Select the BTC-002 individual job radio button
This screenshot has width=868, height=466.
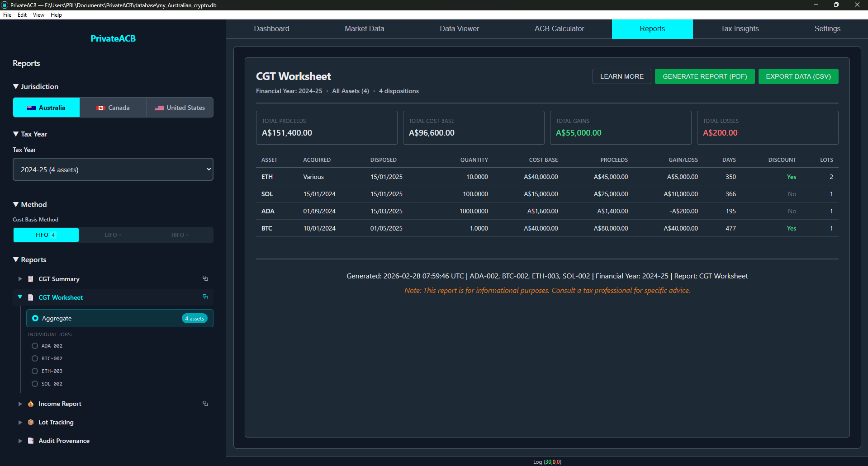[x=35, y=358]
